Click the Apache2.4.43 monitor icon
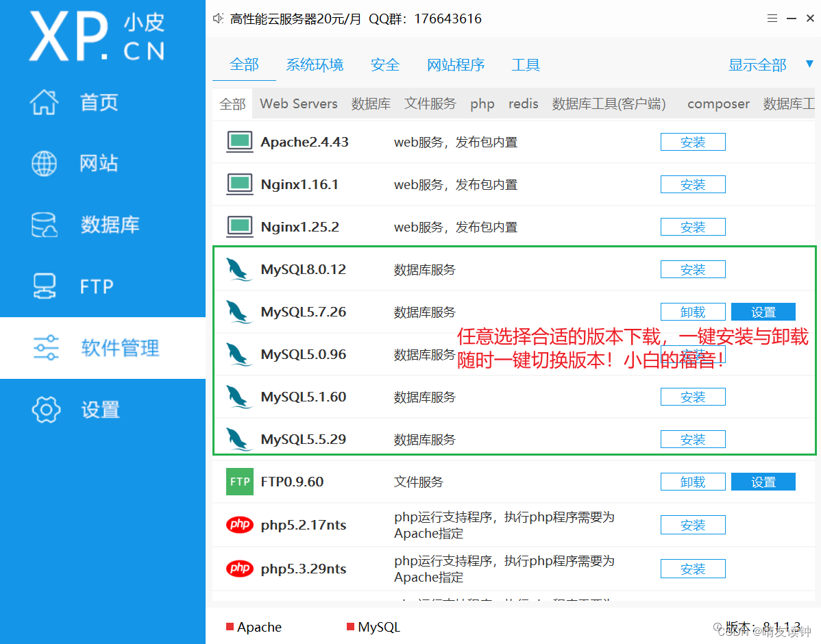 pyautogui.click(x=240, y=142)
